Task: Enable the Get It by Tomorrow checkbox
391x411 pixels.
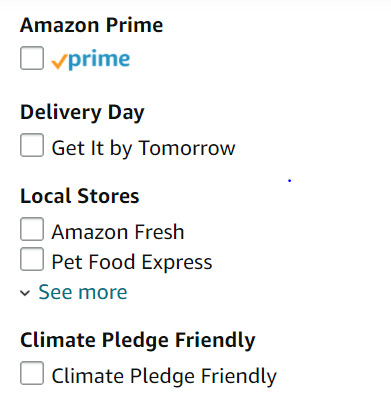Action: pyautogui.click(x=32, y=145)
